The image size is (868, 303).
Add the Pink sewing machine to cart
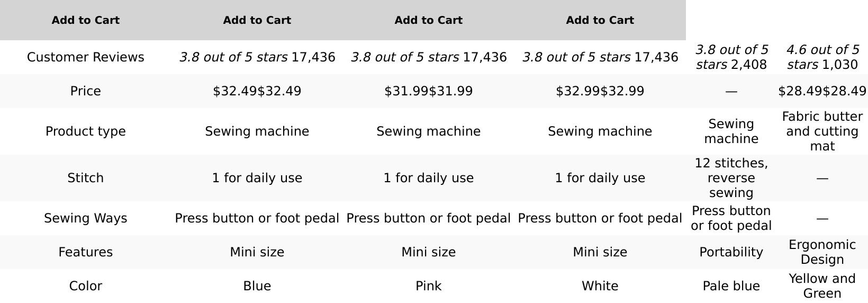click(428, 20)
